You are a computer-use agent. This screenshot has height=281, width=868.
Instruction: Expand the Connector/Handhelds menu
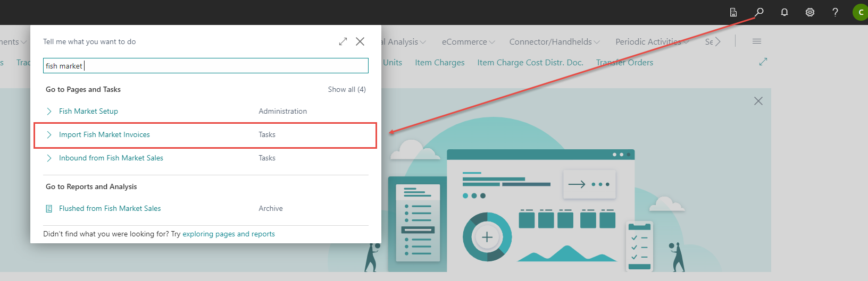(x=554, y=41)
